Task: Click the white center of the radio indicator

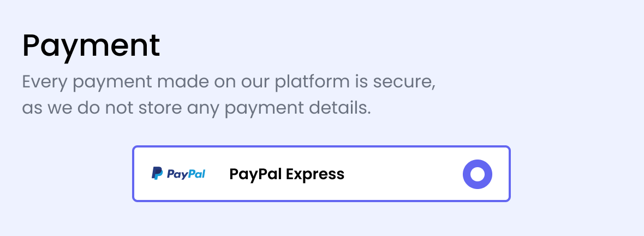Action: coord(477,174)
